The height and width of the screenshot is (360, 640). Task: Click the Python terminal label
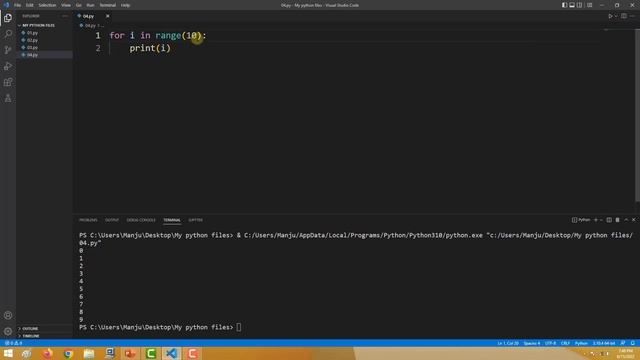581,220
